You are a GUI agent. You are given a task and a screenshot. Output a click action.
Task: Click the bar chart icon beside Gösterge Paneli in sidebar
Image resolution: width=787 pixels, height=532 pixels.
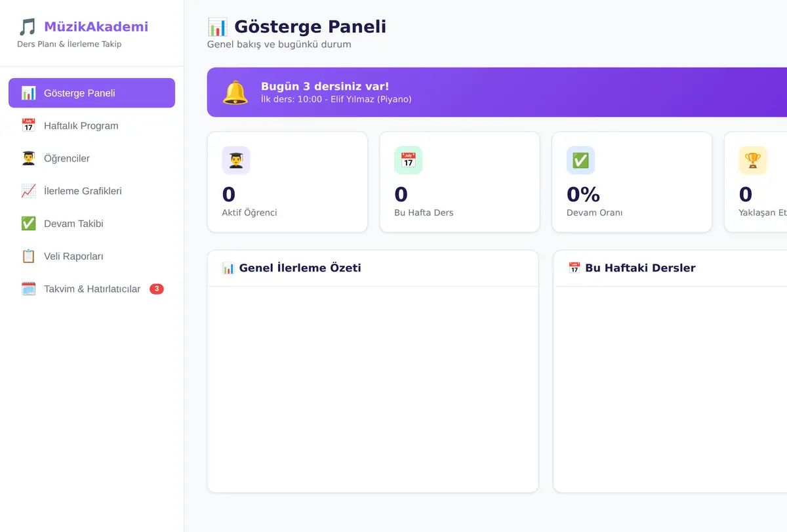(28, 93)
